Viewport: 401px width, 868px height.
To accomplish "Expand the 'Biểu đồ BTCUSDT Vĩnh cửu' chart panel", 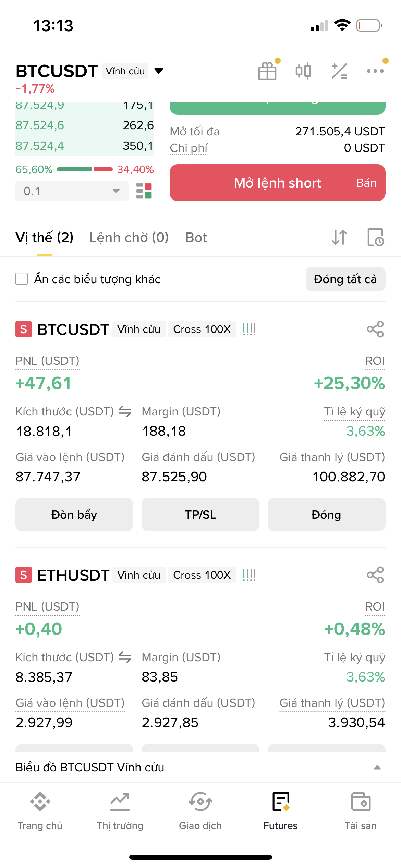I will (x=377, y=767).
